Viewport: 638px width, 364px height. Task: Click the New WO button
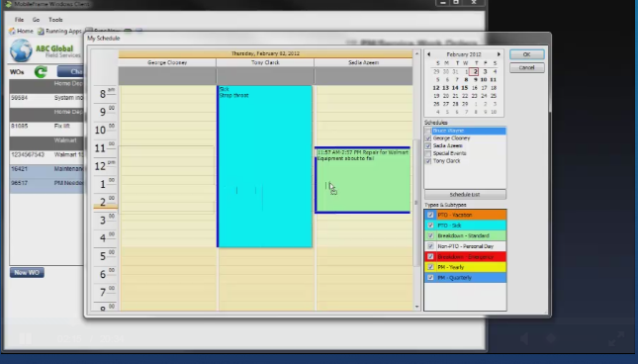pos(27,272)
